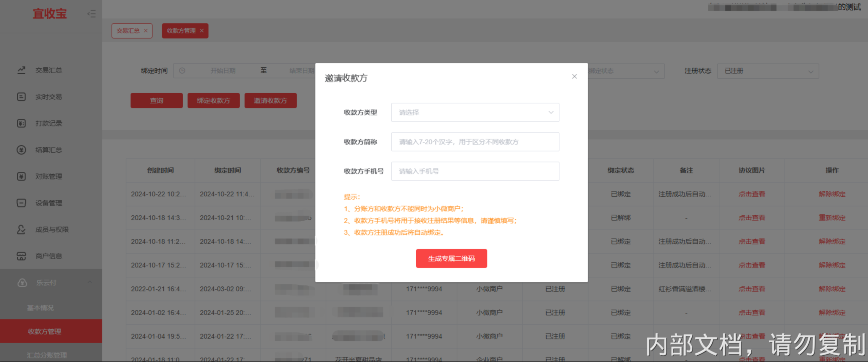Screen dimensions: 868x362
Task: Open the 收款方类型 dropdown
Action: click(475, 112)
